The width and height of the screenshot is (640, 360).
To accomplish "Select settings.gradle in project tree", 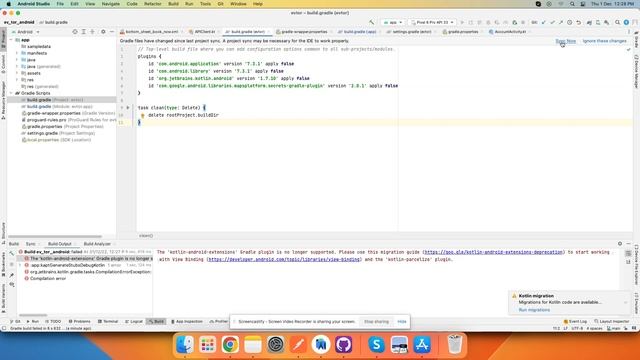I will [58, 133].
